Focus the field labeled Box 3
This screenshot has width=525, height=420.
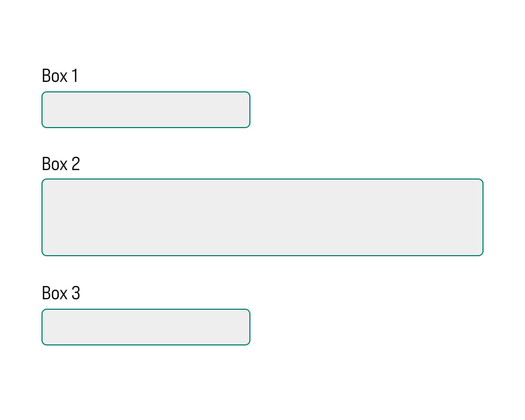146,327
